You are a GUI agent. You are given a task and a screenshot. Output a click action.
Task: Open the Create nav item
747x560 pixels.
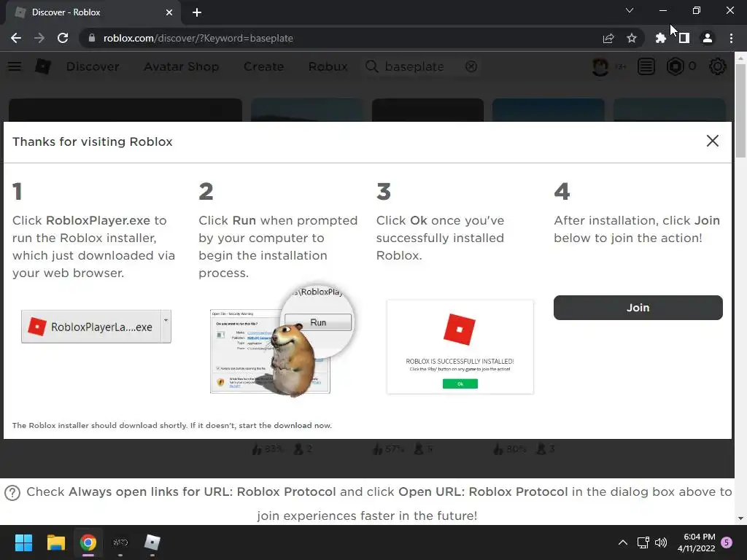263,66
